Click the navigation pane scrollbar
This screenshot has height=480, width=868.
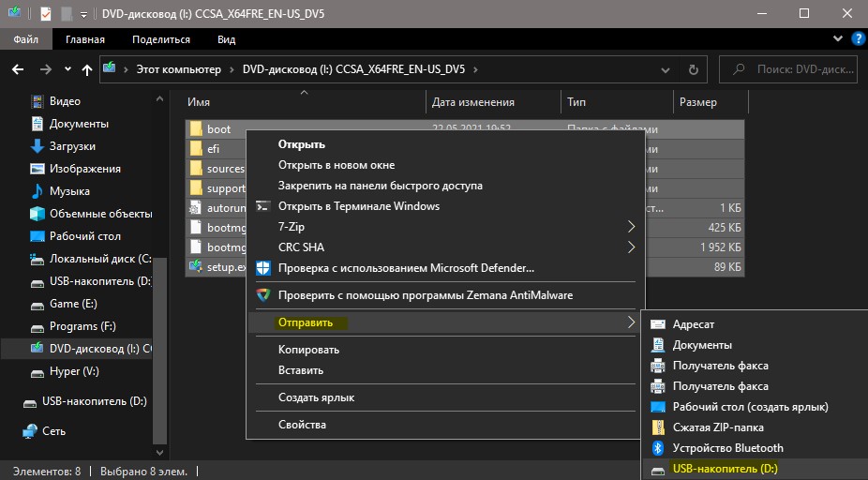(x=159, y=350)
